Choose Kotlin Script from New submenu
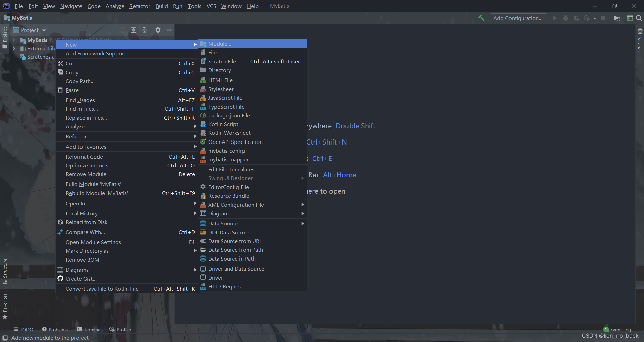The width and height of the screenshot is (644, 342). point(253,124)
